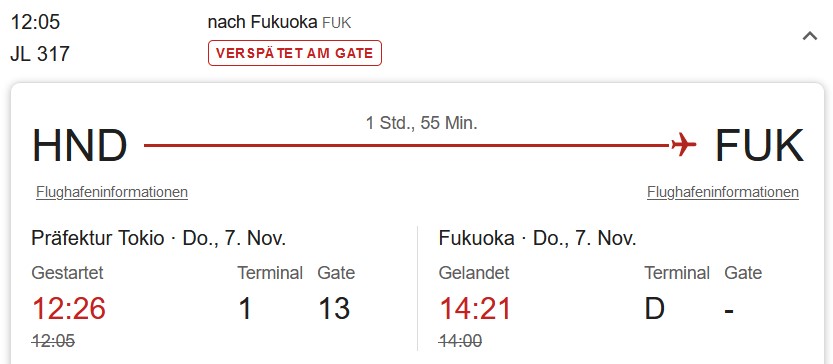Click 'Fukuoka · Do., 7. Nov.' heading
Image resolution: width=833 pixels, height=364 pixels.
click(538, 238)
